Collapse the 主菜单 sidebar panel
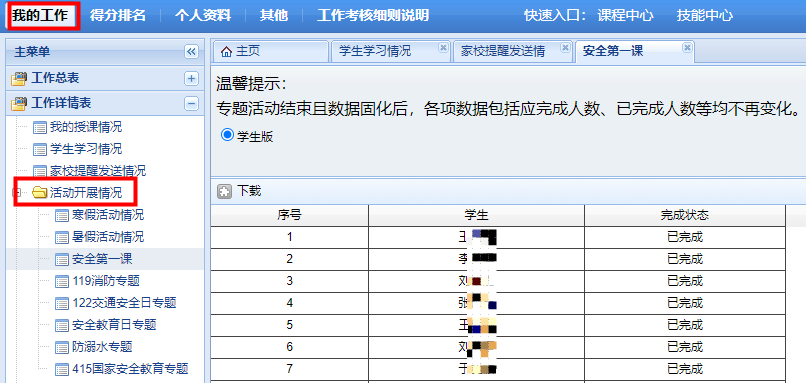This screenshot has width=806, height=383. (x=191, y=51)
